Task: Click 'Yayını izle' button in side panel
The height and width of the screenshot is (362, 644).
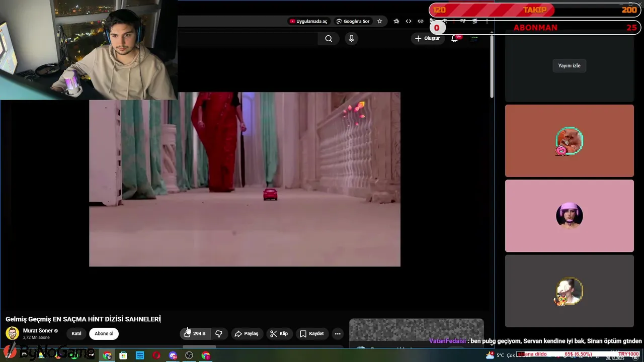Action: 569,65
